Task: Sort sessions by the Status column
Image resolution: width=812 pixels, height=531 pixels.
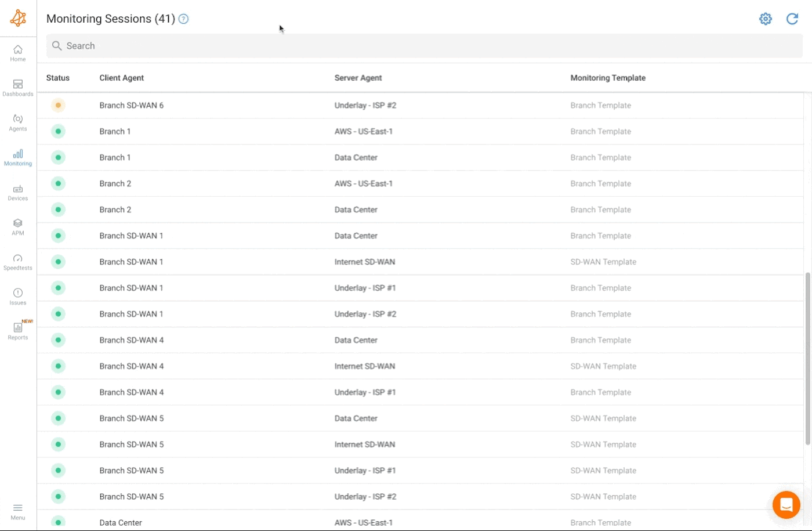Action: pyautogui.click(x=58, y=78)
